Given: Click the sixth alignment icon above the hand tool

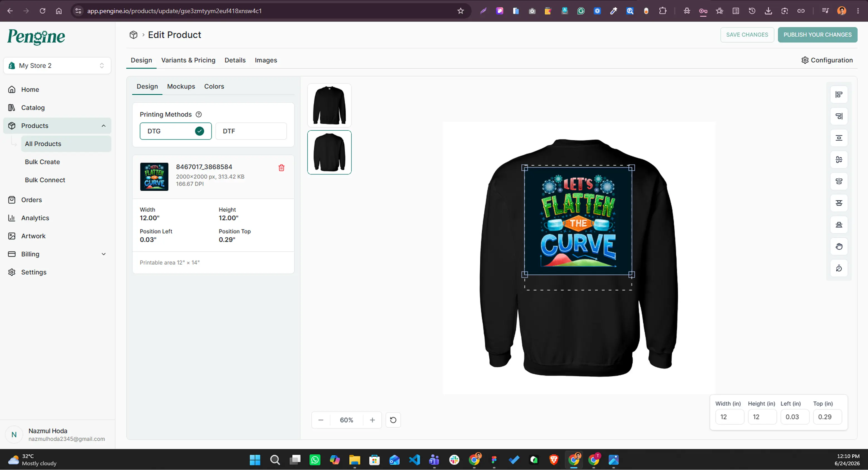Looking at the screenshot, I should 839,203.
